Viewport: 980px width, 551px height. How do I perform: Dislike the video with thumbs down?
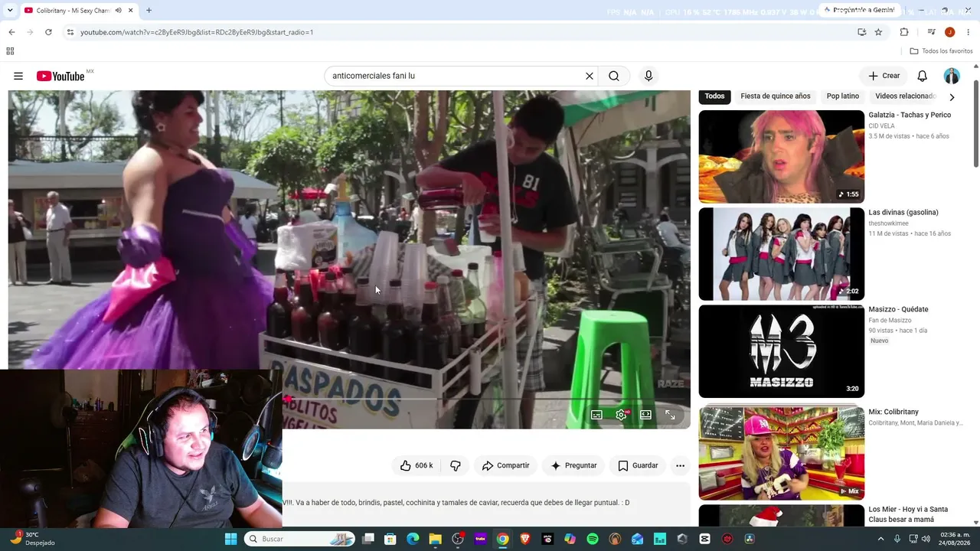click(456, 465)
